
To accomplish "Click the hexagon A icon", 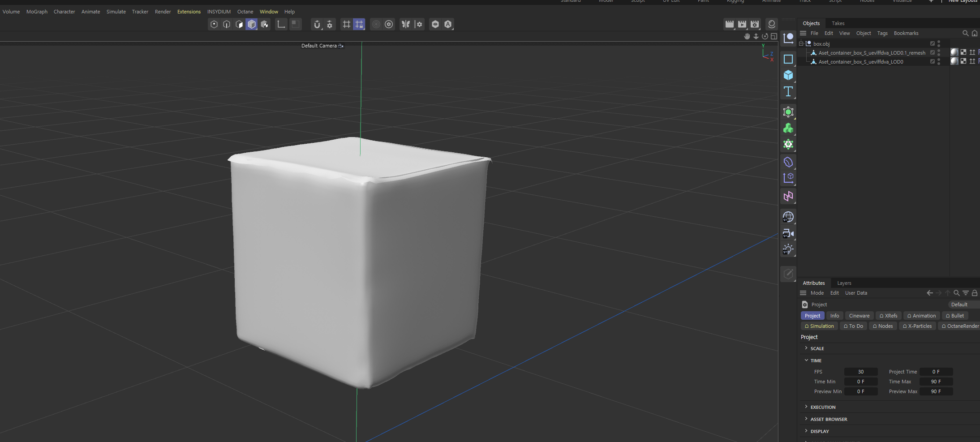I will [x=448, y=24].
